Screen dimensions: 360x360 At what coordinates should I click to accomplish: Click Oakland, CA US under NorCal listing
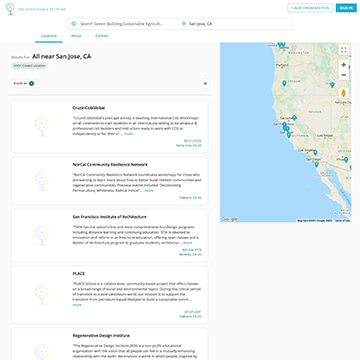click(190, 198)
